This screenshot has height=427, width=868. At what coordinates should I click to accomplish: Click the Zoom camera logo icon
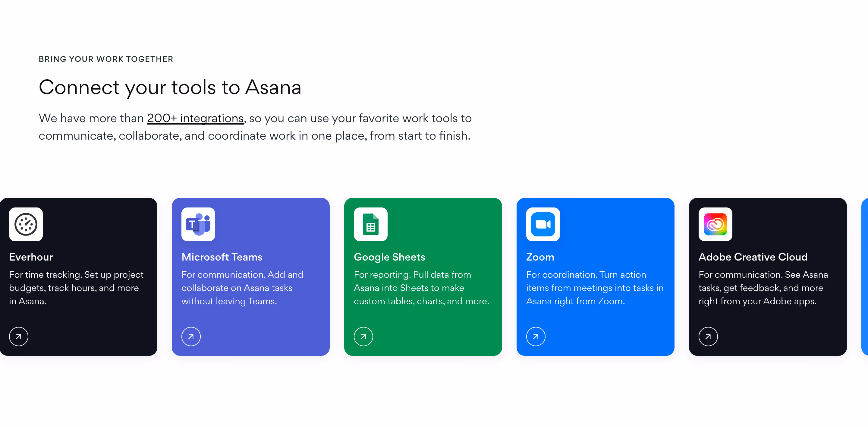[x=543, y=224]
